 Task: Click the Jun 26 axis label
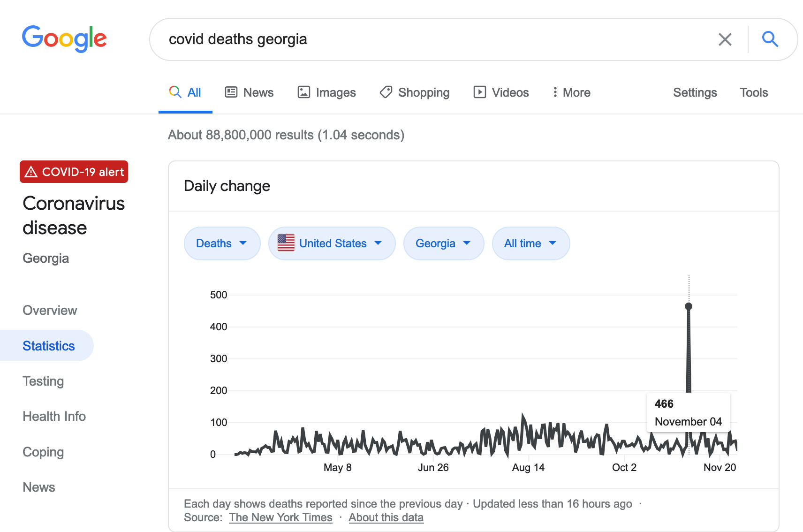(433, 467)
